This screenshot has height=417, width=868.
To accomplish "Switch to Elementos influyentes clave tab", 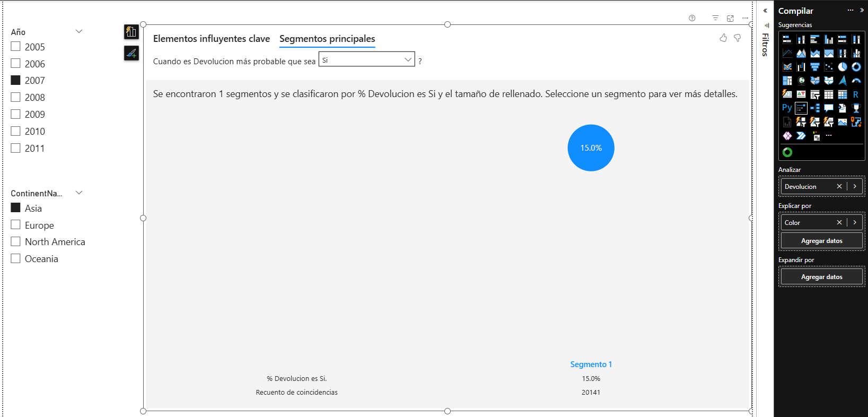I will (x=211, y=39).
